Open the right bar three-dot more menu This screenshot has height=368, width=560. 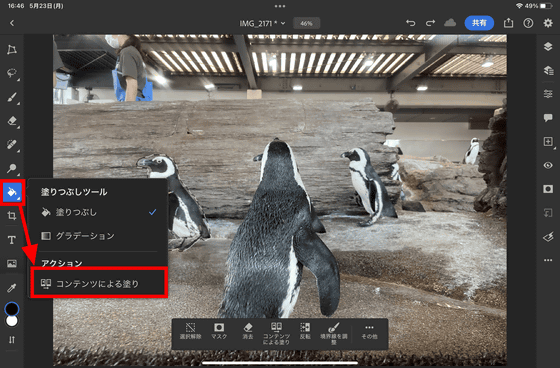coord(548,260)
